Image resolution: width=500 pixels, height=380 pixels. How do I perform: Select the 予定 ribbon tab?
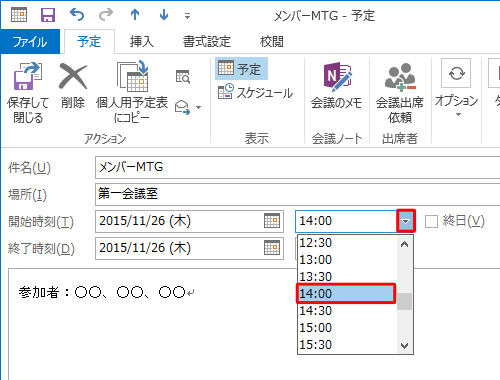pyautogui.click(x=89, y=42)
